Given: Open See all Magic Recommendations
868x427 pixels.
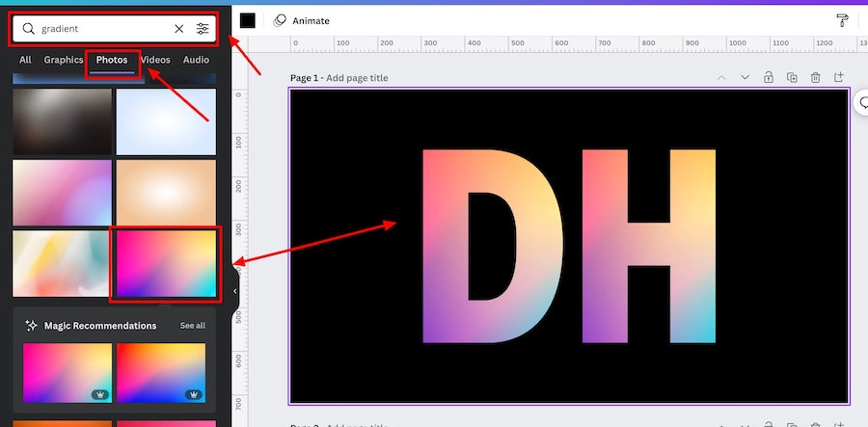Looking at the screenshot, I should coord(192,326).
